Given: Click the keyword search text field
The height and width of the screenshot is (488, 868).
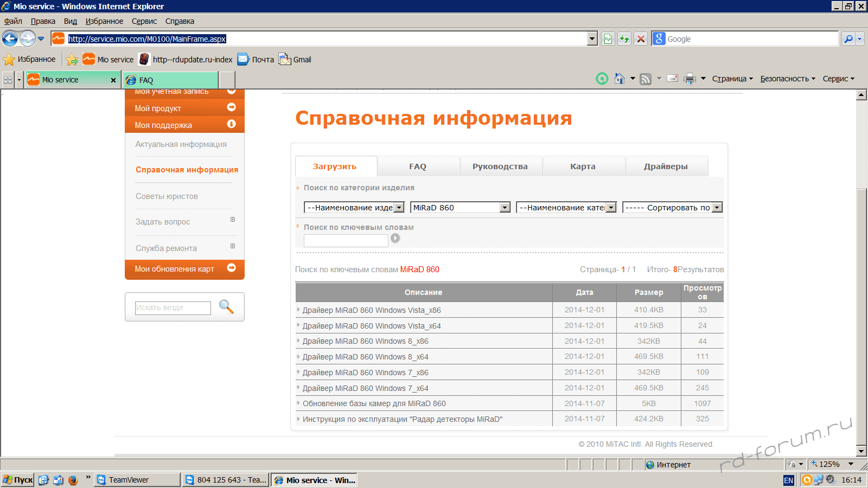Looking at the screenshot, I should click(346, 241).
